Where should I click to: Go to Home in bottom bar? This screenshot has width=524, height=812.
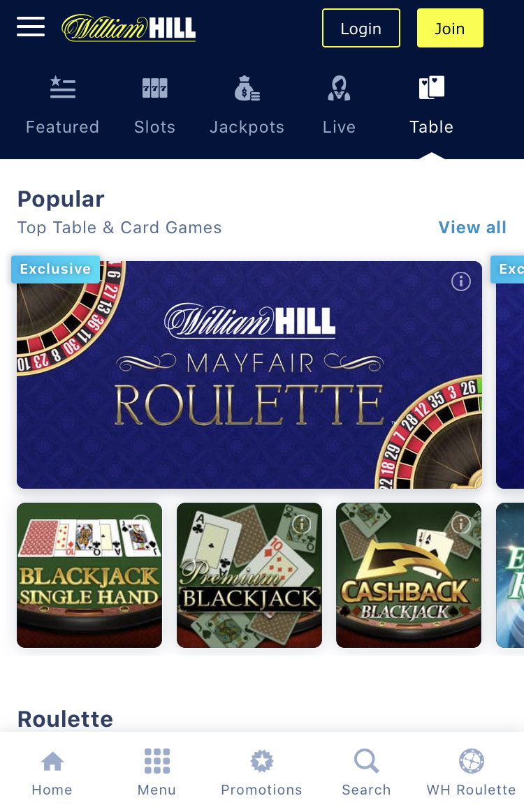(52, 772)
